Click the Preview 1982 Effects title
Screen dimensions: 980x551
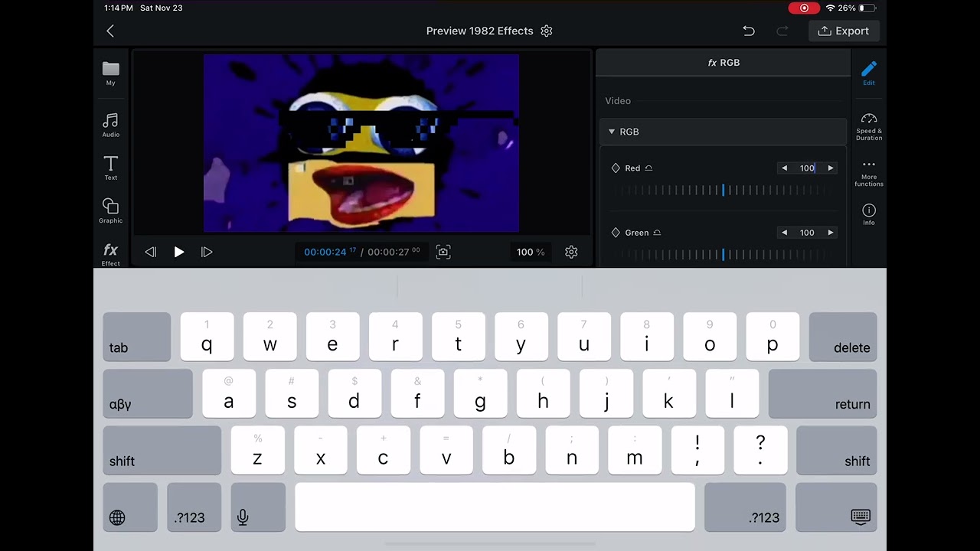479,31
